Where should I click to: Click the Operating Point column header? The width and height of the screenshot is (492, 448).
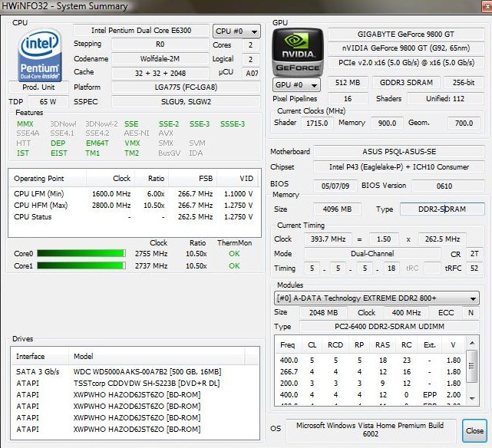click(x=48, y=179)
